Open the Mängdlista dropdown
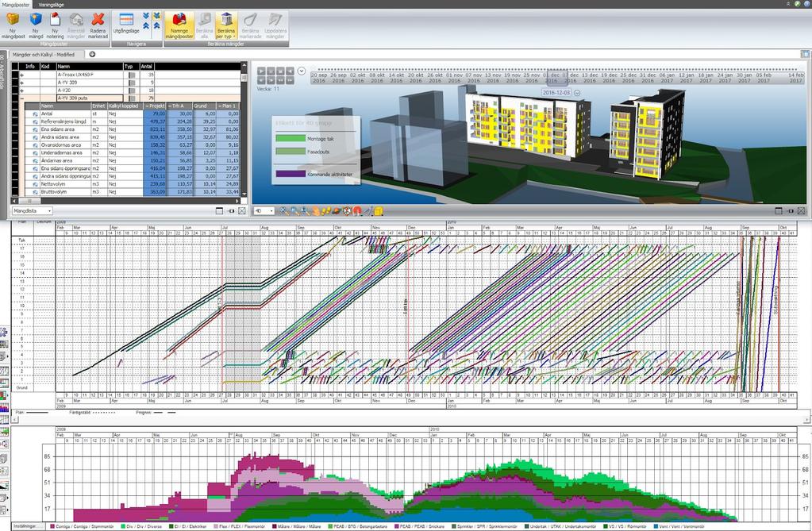This screenshot has width=812, height=531. [32, 211]
